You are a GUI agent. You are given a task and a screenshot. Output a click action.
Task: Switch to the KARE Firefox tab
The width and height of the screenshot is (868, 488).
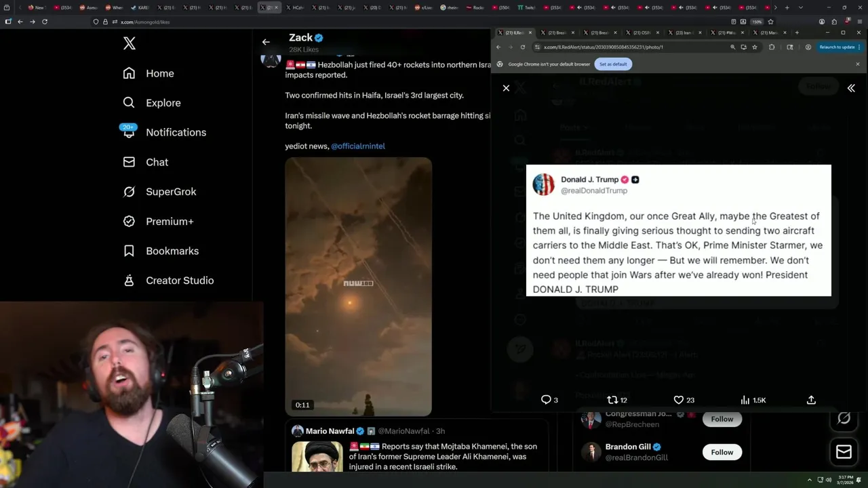click(141, 7)
